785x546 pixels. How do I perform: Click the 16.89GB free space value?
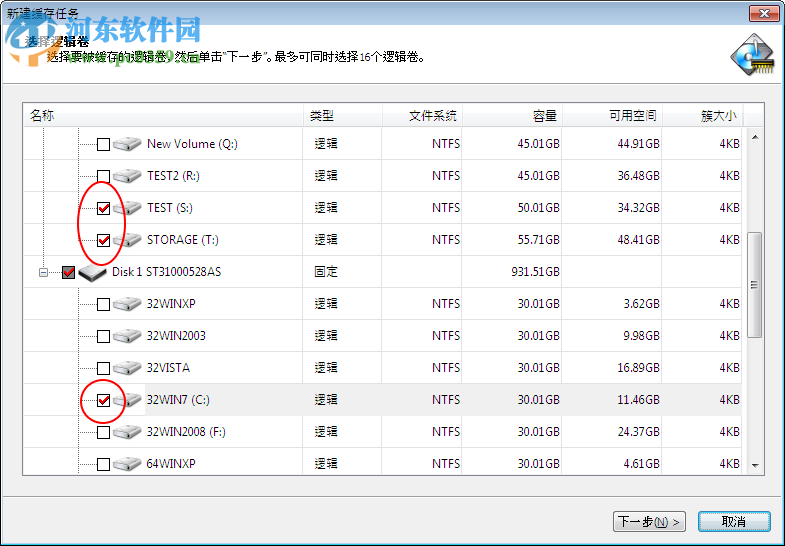tap(638, 368)
